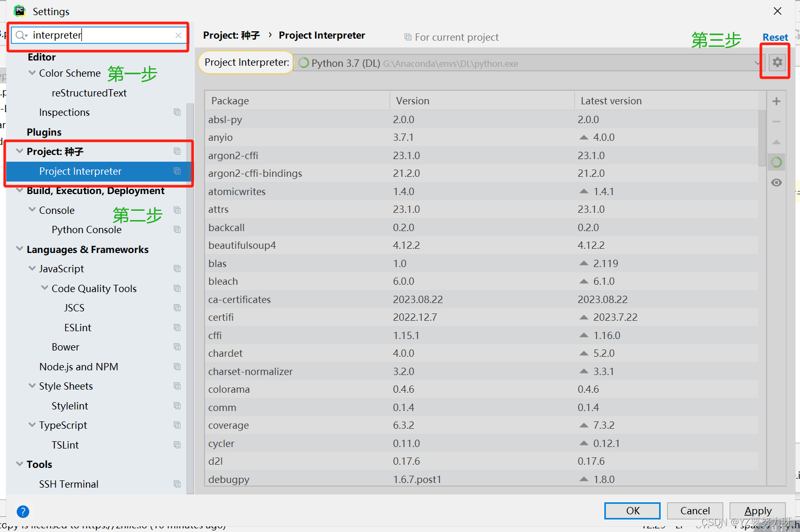Collapse the Project: 种子 tree node
This screenshot has width=800, height=532.
[x=20, y=151]
